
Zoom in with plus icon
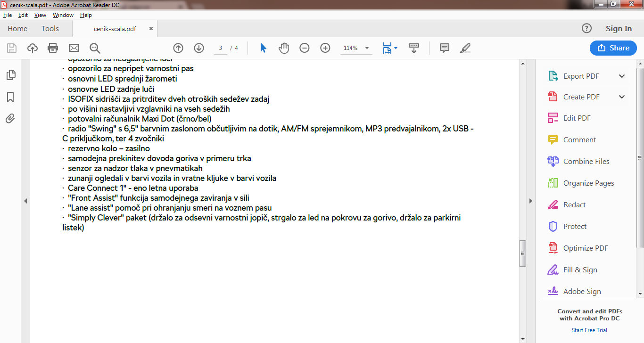point(325,48)
